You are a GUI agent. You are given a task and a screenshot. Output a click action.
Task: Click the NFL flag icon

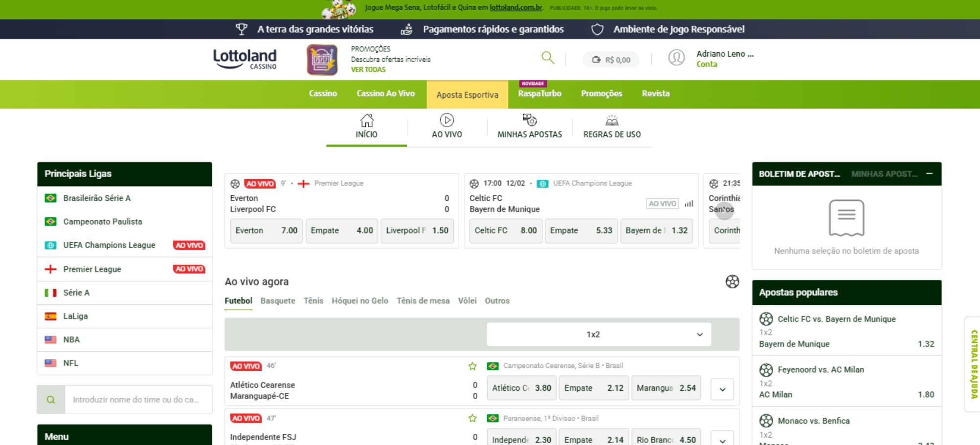50,363
